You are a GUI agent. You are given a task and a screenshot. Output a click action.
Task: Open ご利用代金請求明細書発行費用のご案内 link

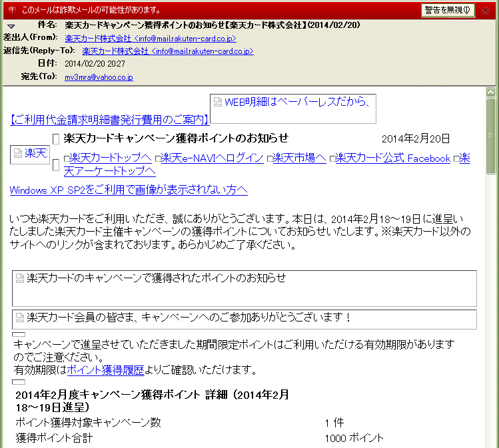[x=110, y=119]
